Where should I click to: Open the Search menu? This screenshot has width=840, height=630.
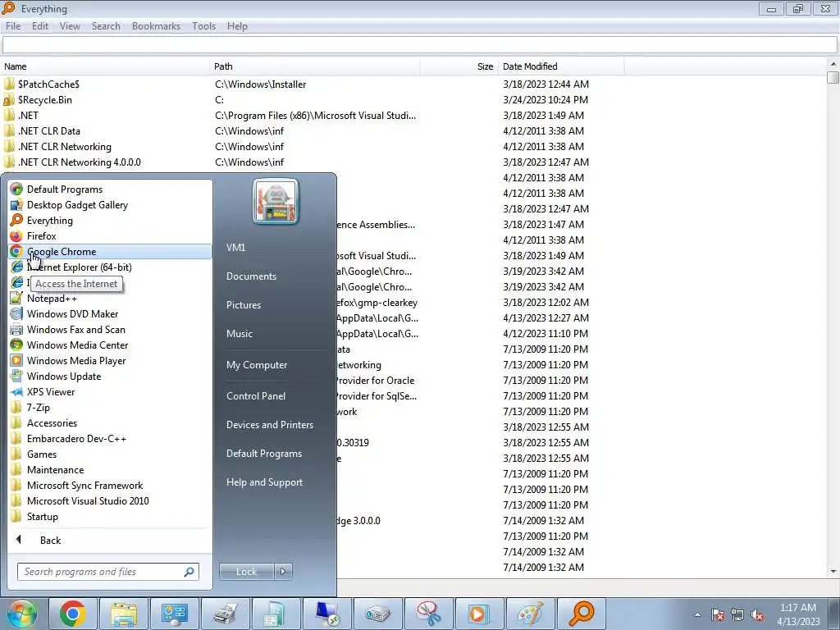[x=106, y=26]
